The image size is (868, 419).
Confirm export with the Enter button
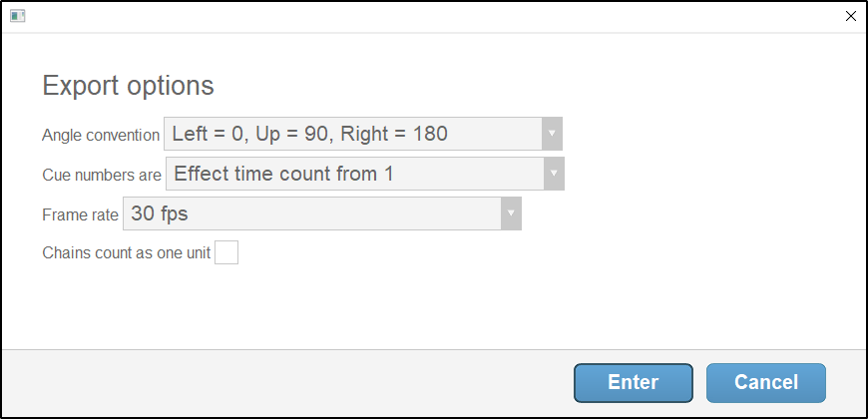tap(634, 382)
